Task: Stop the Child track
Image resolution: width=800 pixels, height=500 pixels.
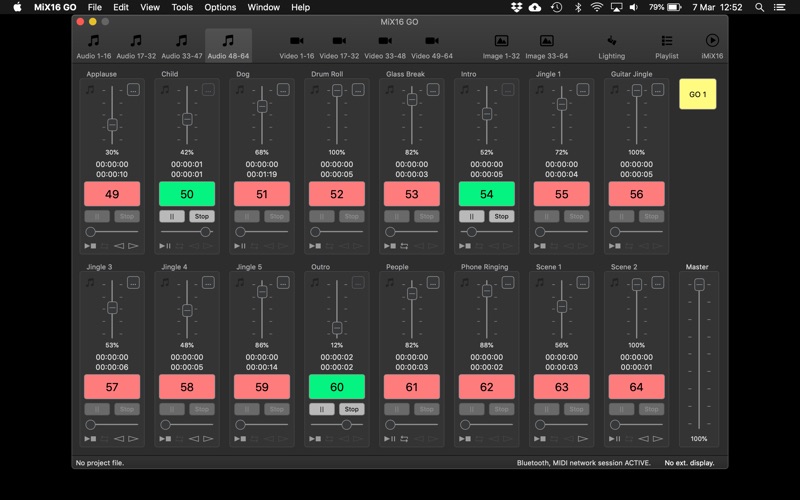Action: pos(202,216)
